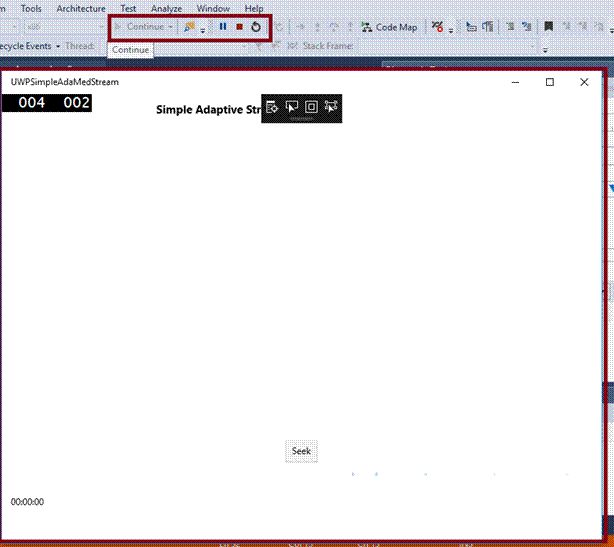Open Code Map from the toolbar
This screenshot has height=547, width=614.
(x=390, y=27)
